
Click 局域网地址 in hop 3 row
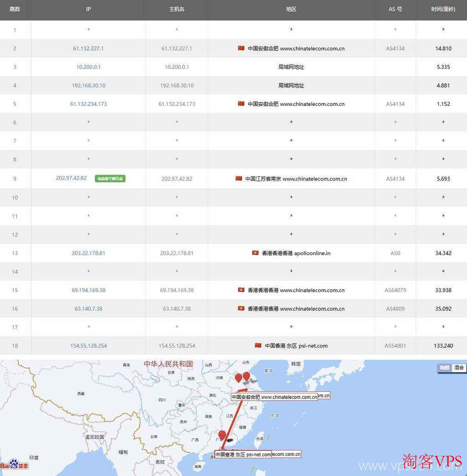click(x=291, y=67)
